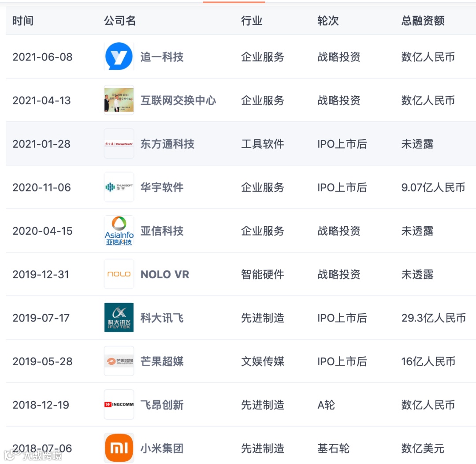Image resolution: width=476 pixels, height=464 pixels.
Task: Click the Xiaomi MI orange logo
Action: click(119, 448)
